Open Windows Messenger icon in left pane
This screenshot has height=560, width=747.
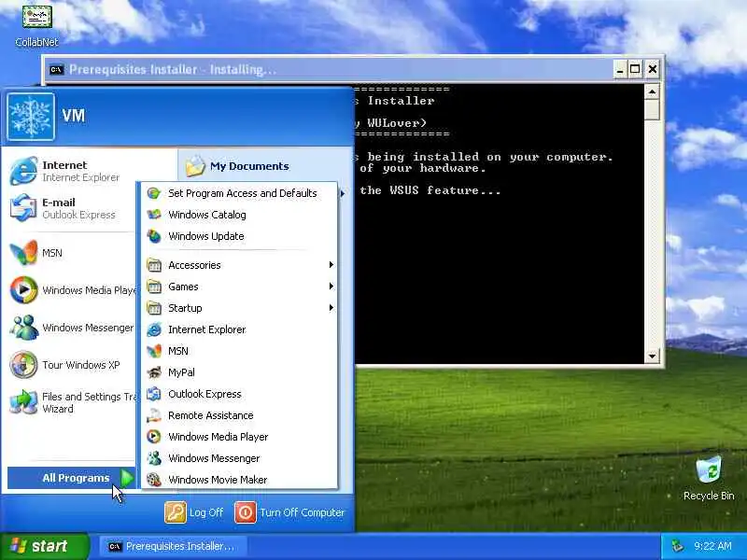click(x=24, y=328)
